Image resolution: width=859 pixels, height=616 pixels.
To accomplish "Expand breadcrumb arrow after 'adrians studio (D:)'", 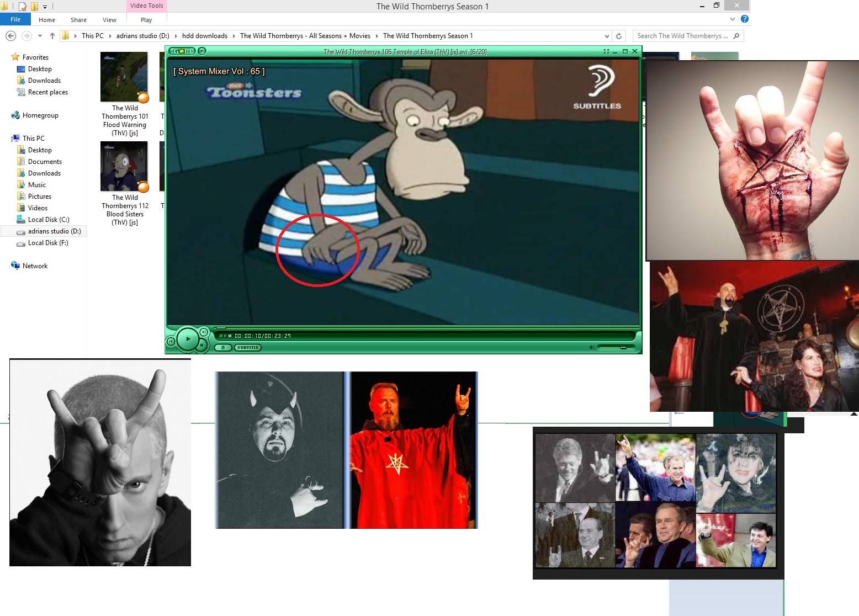I will (x=176, y=36).
